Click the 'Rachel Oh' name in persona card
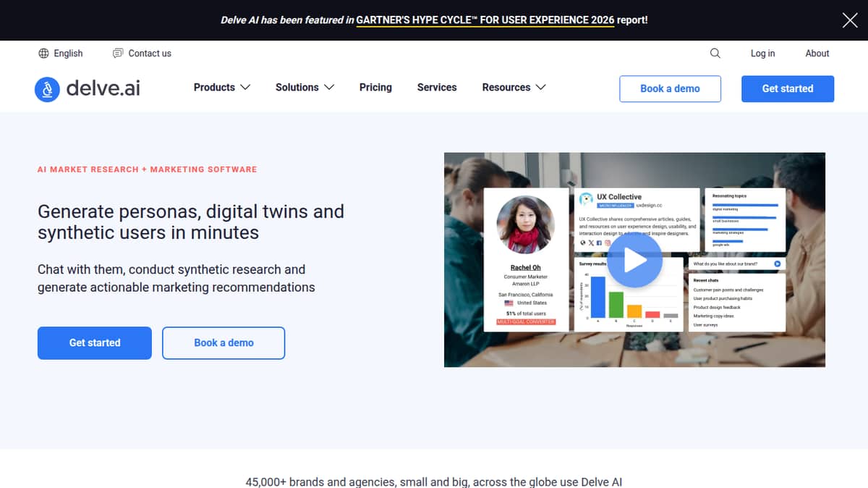 coord(526,268)
